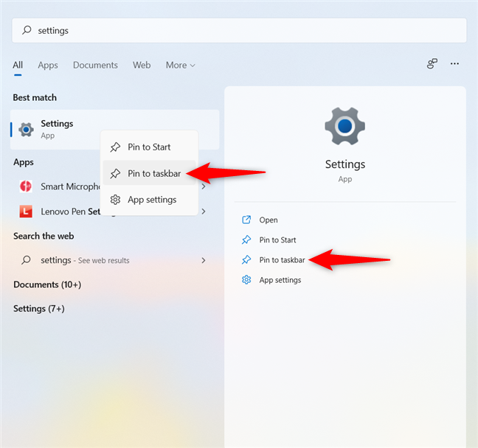Click the red Lenovo Pen Settings icon

click(26, 211)
